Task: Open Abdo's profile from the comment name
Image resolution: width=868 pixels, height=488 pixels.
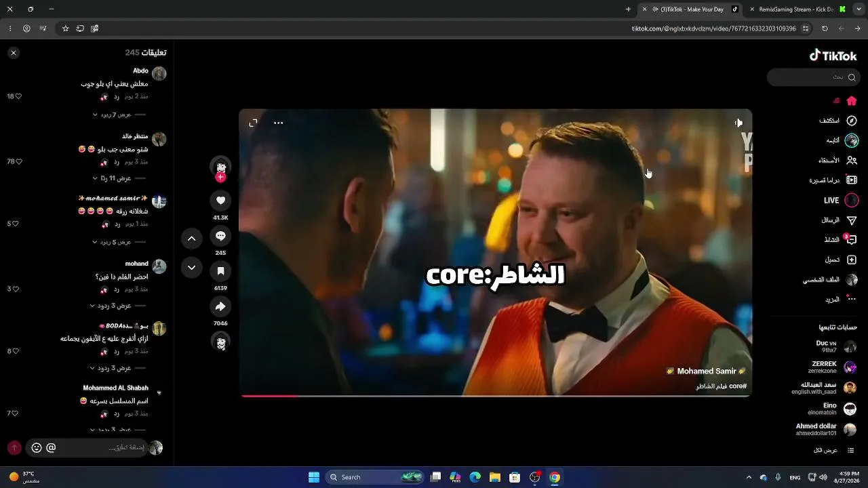Action: (x=140, y=70)
